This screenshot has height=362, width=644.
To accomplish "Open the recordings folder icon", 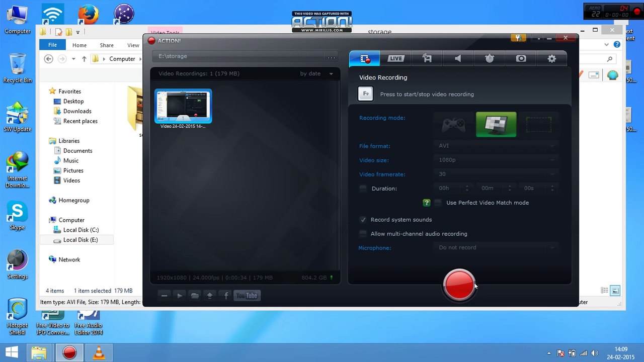I will pyautogui.click(x=195, y=296).
